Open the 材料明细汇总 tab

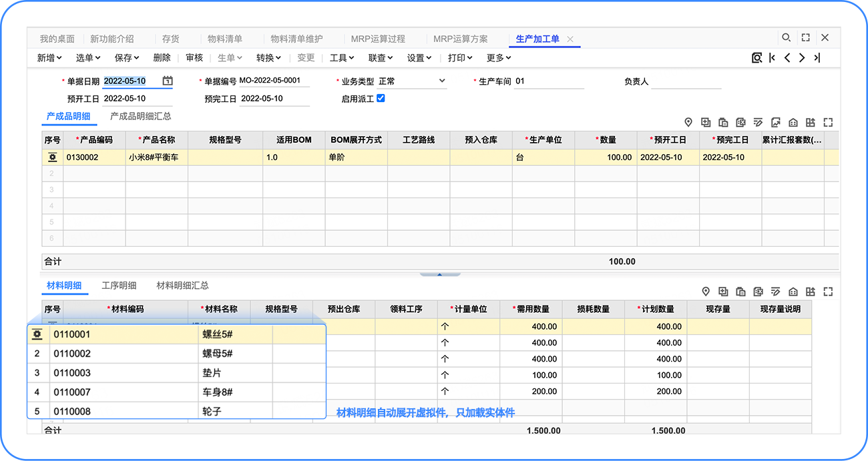[x=182, y=286]
